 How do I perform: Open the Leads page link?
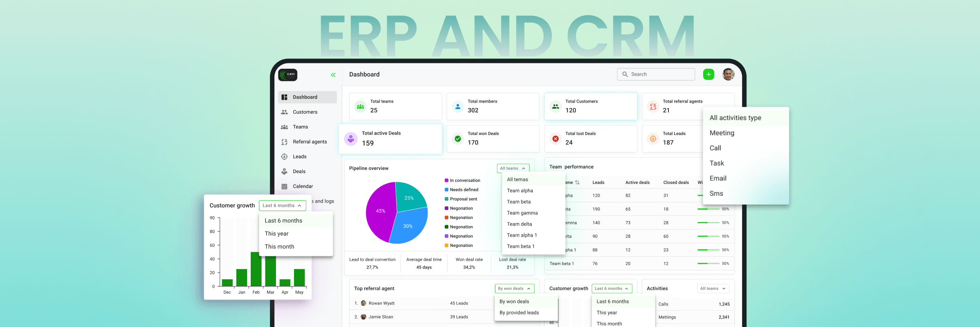click(300, 157)
